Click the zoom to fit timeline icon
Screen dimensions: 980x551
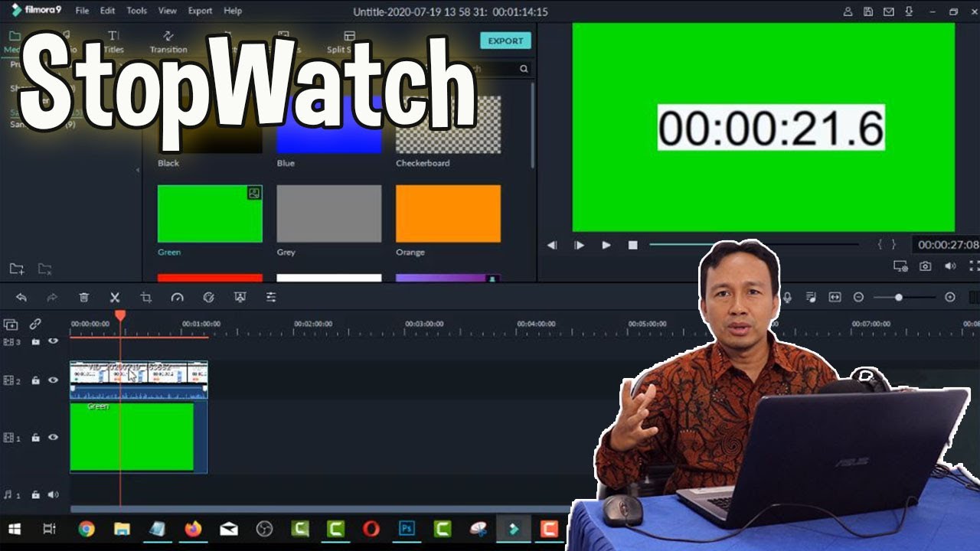835,298
